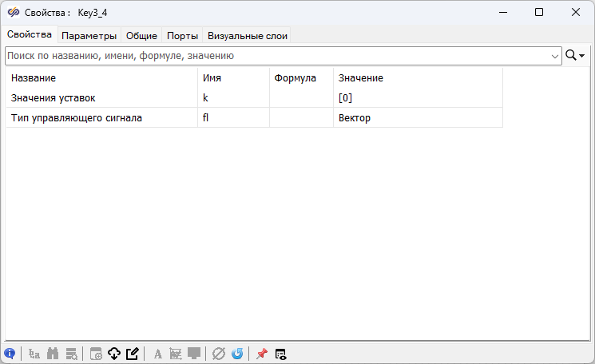Click the blue info icon in bottom toolbar
Screen dimensions: 595x364
[x=10, y=354]
